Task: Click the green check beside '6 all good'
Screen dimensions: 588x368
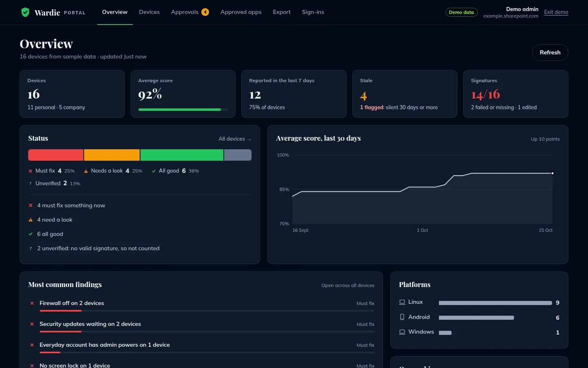Action: coord(31,234)
